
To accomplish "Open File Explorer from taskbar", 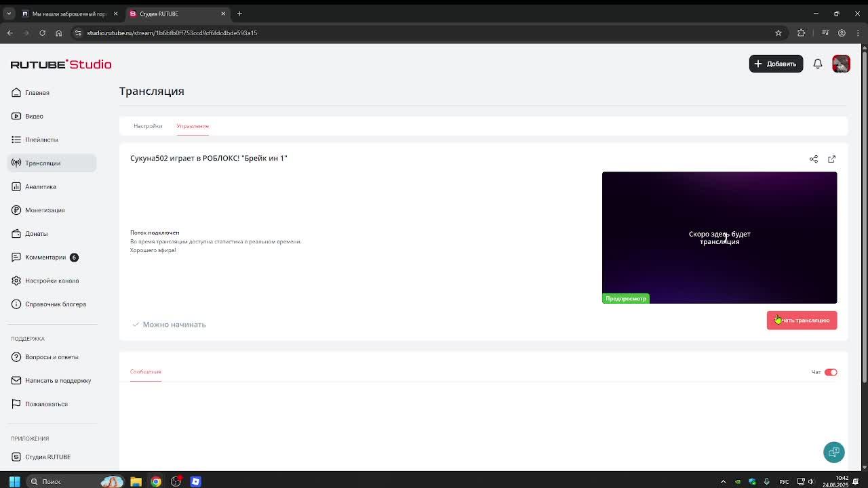I will [x=136, y=482].
